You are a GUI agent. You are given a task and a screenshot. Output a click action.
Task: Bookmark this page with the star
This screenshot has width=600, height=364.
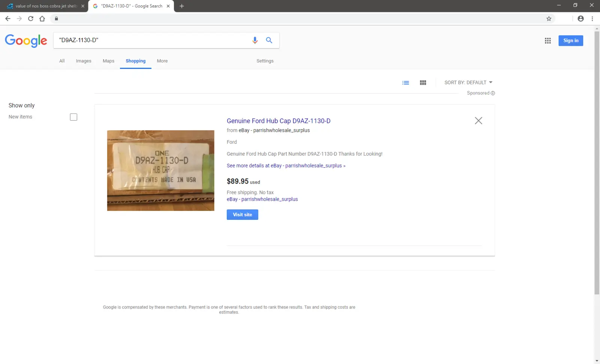click(x=549, y=19)
